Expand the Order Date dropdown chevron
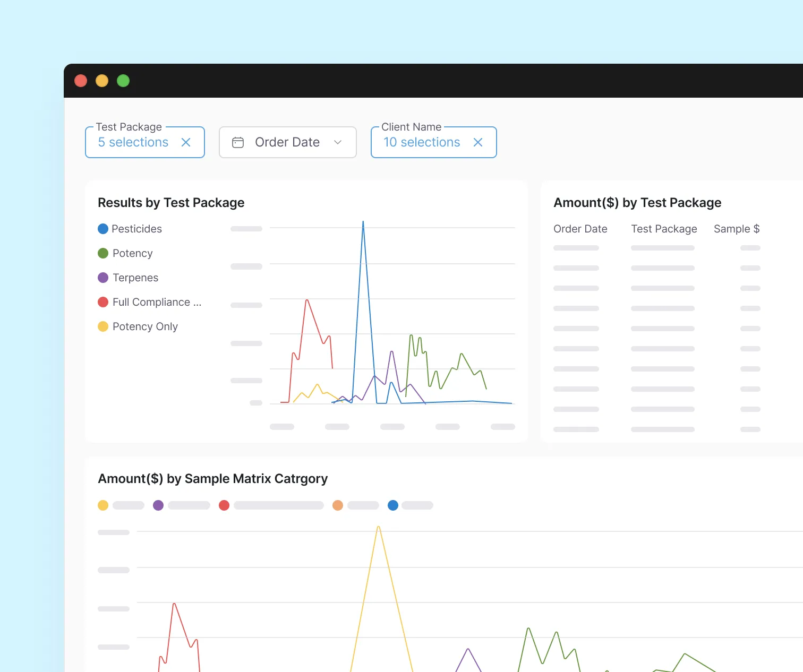Screen dimensions: 803x672 tap(338, 142)
